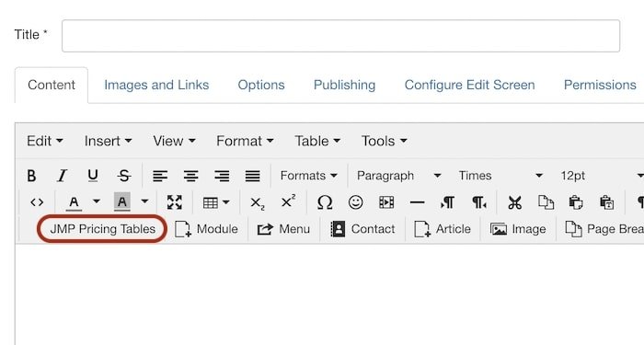Screen dimensions: 644x345
Task: Center align the paragraph text
Action: [x=191, y=176]
